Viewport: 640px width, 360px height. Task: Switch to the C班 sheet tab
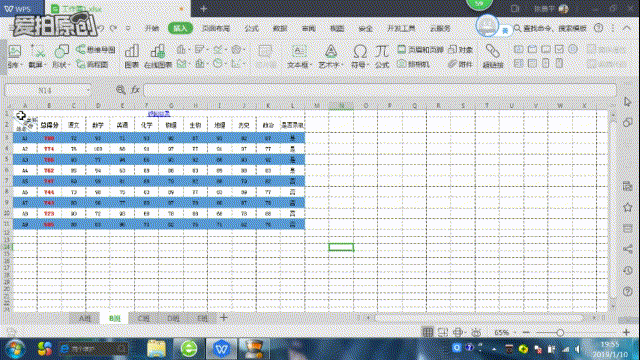point(144,318)
